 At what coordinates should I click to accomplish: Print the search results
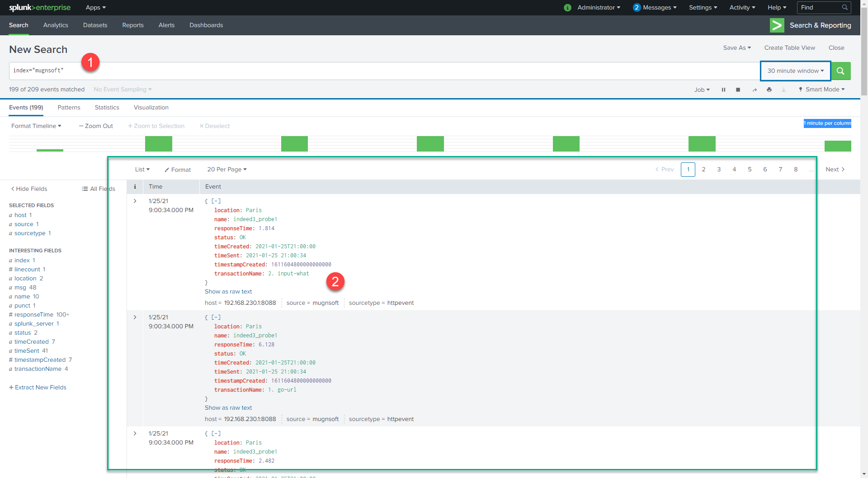pyautogui.click(x=769, y=90)
